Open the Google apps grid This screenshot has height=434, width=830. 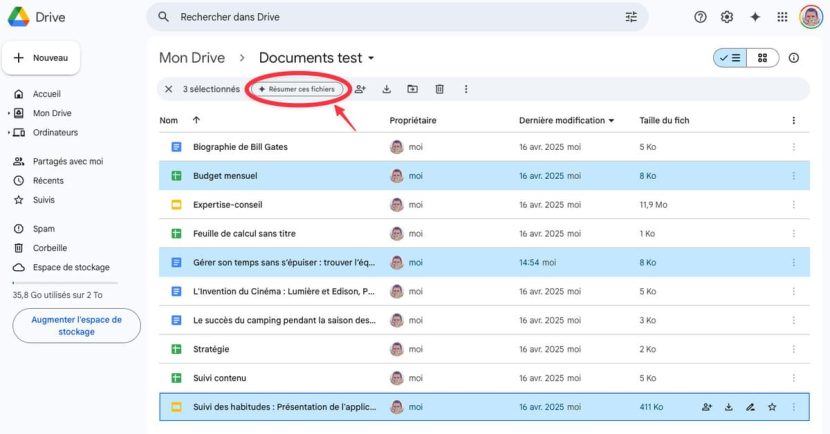tap(782, 17)
